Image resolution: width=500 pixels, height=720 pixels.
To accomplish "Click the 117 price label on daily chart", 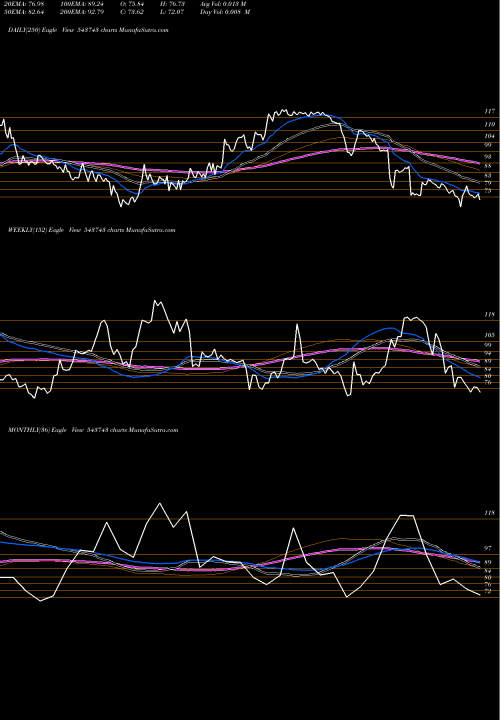I will pos(489,112).
